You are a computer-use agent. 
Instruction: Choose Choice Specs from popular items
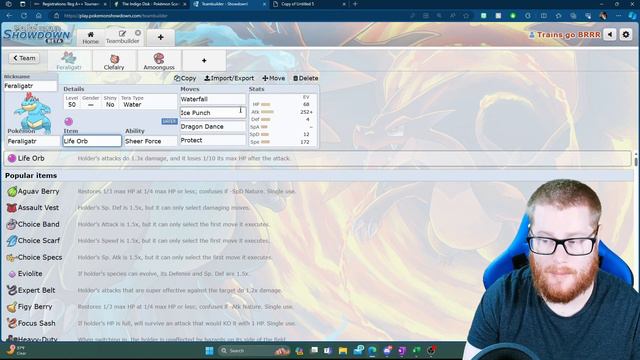(x=317, y=257)
